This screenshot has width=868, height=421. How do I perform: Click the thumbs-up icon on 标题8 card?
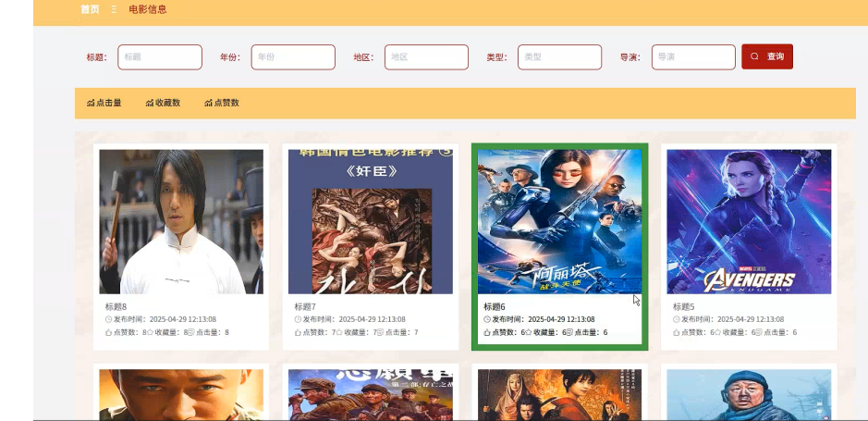click(108, 333)
